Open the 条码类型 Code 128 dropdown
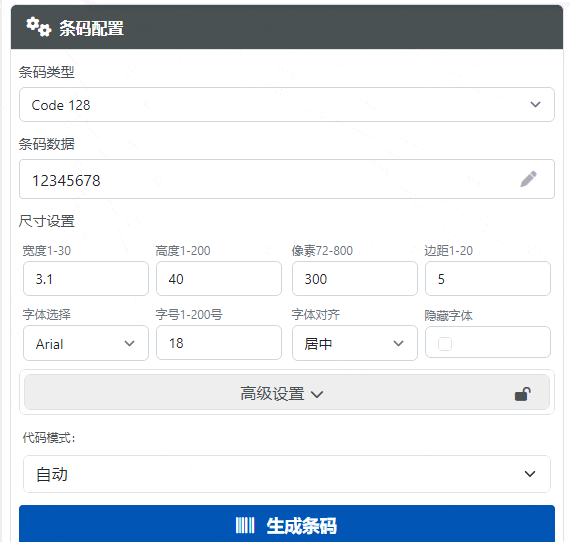This screenshot has height=542, width=570. tap(287, 105)
